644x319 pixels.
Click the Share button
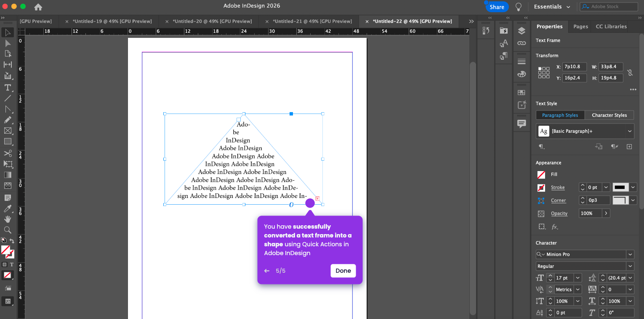pos(497,7)
